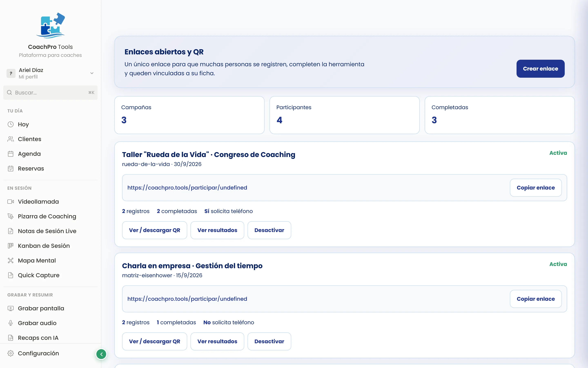The width and height of the screenshot is (588, 368).
Task: Click "matriz-eisenhower · 15/9/2026" text
Action: pyautogui.click(x=162, y=275)
